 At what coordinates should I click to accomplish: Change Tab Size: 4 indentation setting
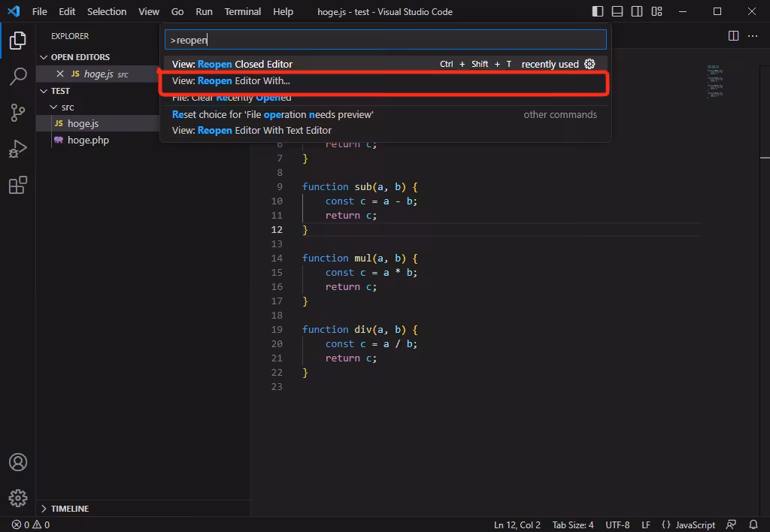(572, 524)
